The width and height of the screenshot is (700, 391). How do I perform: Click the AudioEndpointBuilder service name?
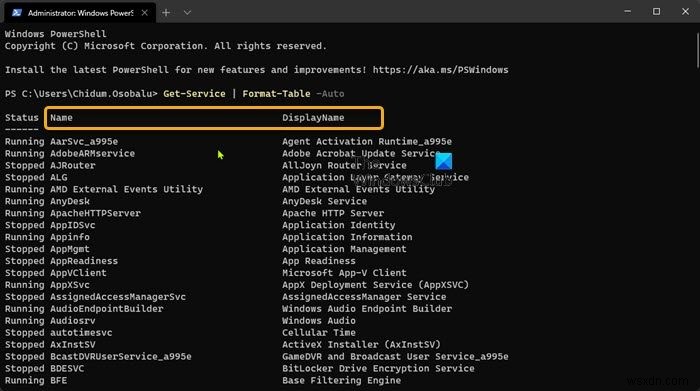tap(107, 309)
